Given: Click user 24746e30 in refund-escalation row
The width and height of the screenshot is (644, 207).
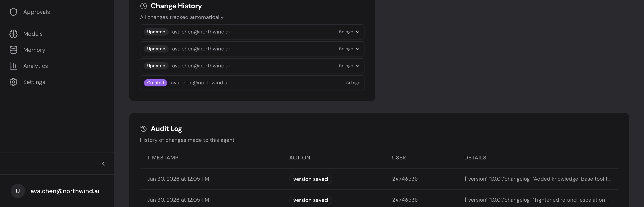Looking at the screenshot, I should (405, 200).
